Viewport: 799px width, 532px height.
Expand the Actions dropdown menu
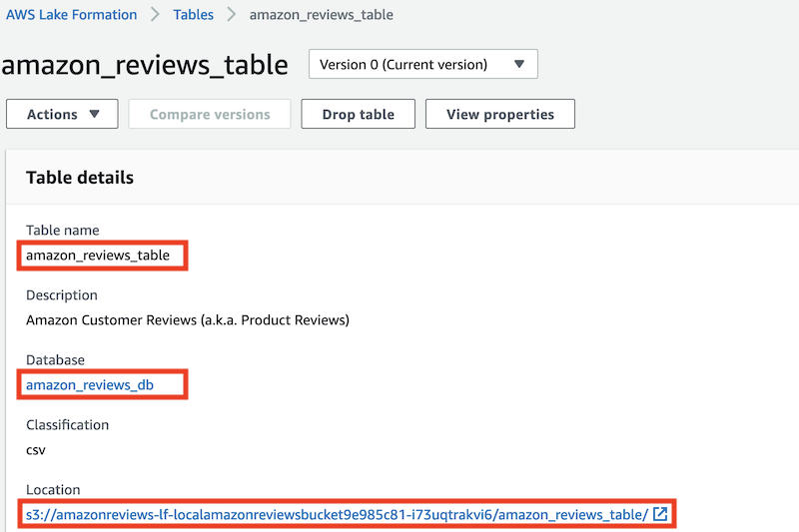62,114
